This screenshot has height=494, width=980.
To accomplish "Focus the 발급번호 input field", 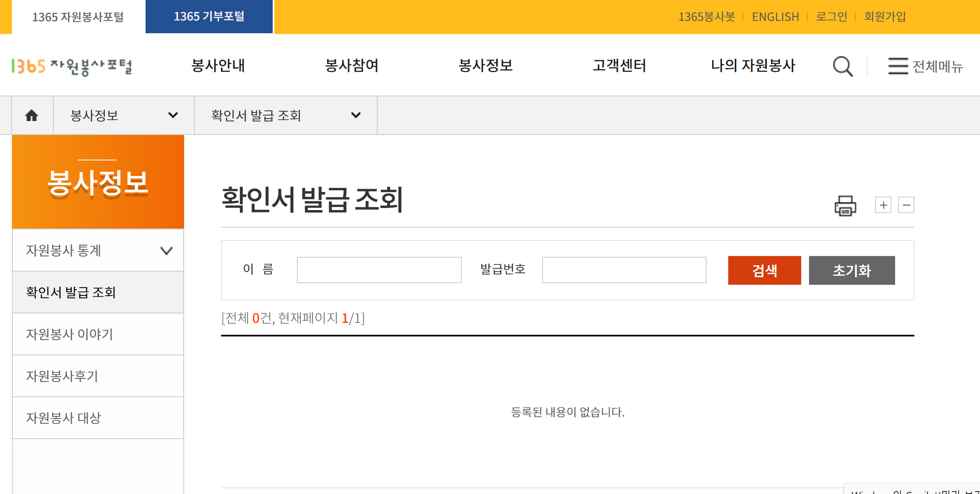I will pyautogui.click(x=624, y=270).
